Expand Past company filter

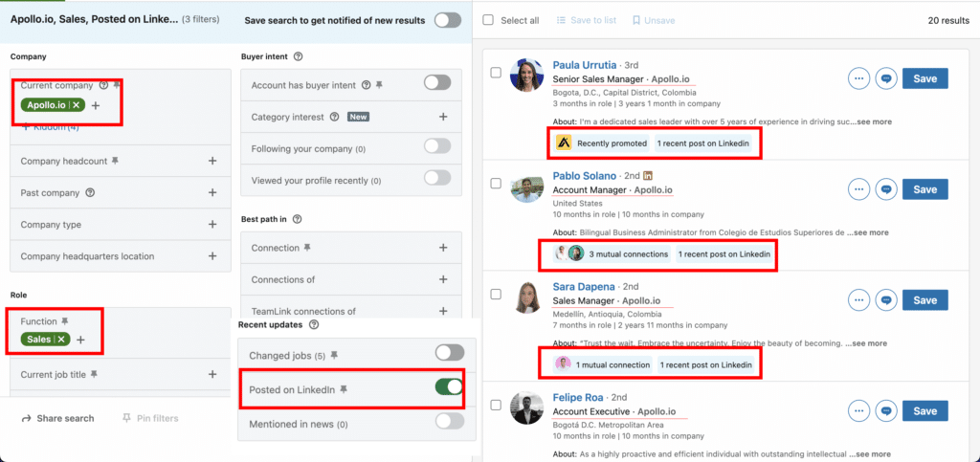click(212, 193)
